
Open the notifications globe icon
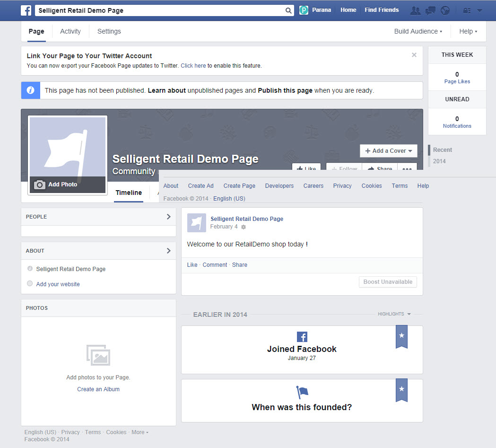pos(445,10)
